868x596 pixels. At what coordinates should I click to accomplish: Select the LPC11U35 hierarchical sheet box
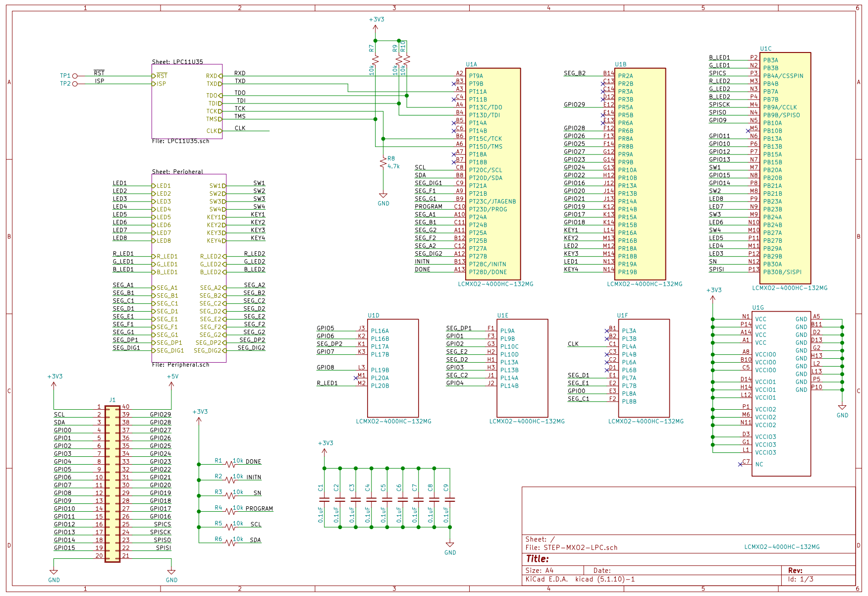click(x=187, y=102)
